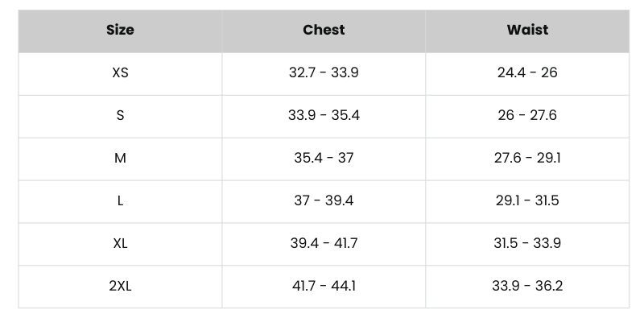644x322 pixels.
Task: Click waist value 29.1 - 31.5
Action: [527, 201]
